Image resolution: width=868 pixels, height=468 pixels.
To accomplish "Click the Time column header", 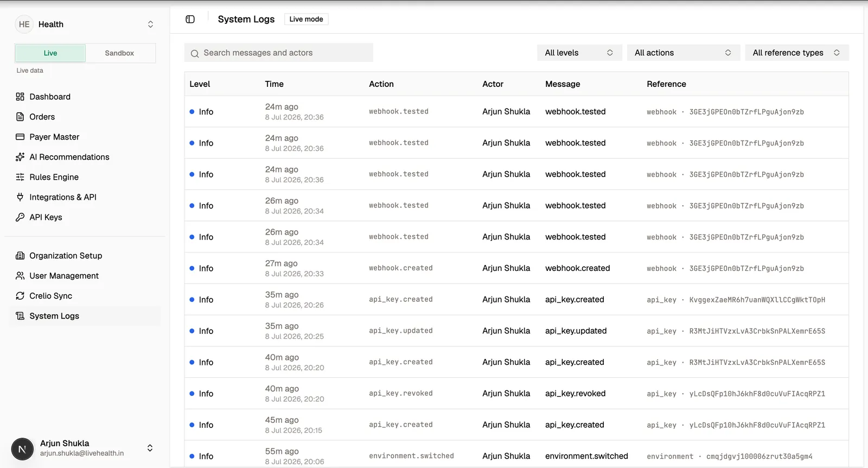I will coord(275,84).
